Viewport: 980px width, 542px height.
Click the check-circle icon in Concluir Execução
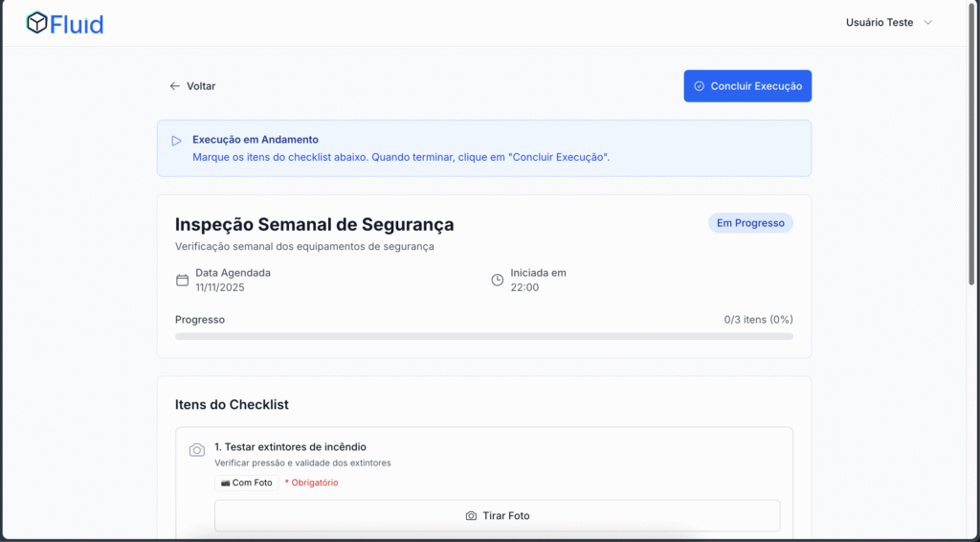pyautogui.click(x=700, y=86)
